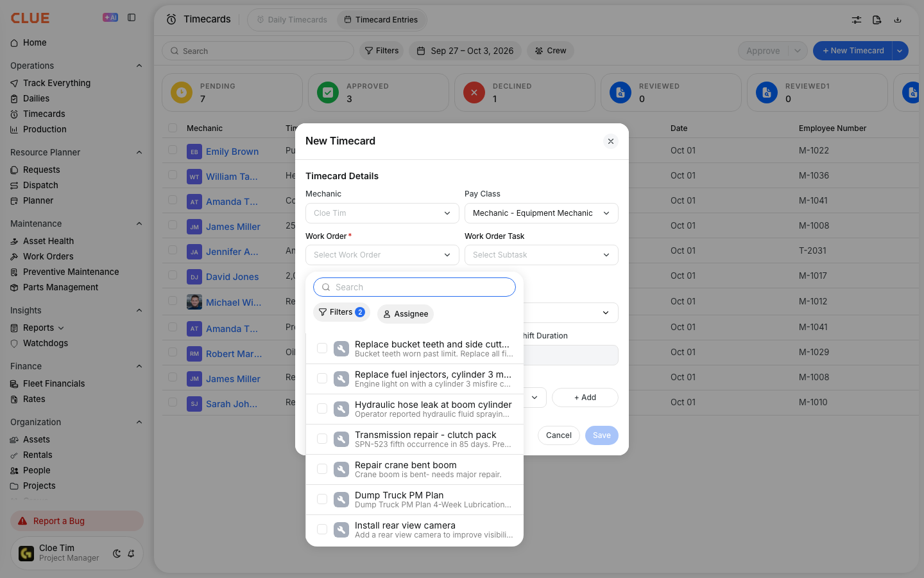924x578 pixels.
Task: Open notifications bell icon
Action: [131, 554]
